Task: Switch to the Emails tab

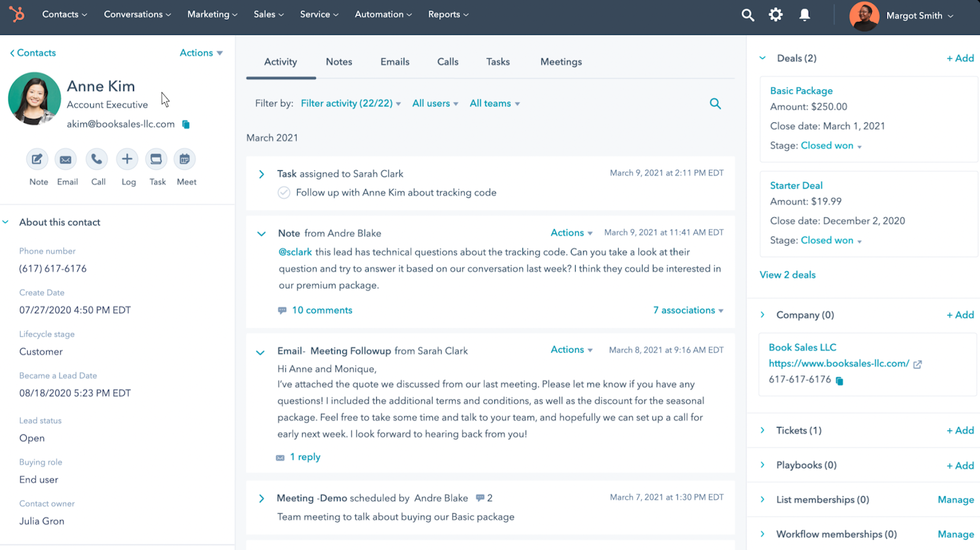Action: point(395,62)
